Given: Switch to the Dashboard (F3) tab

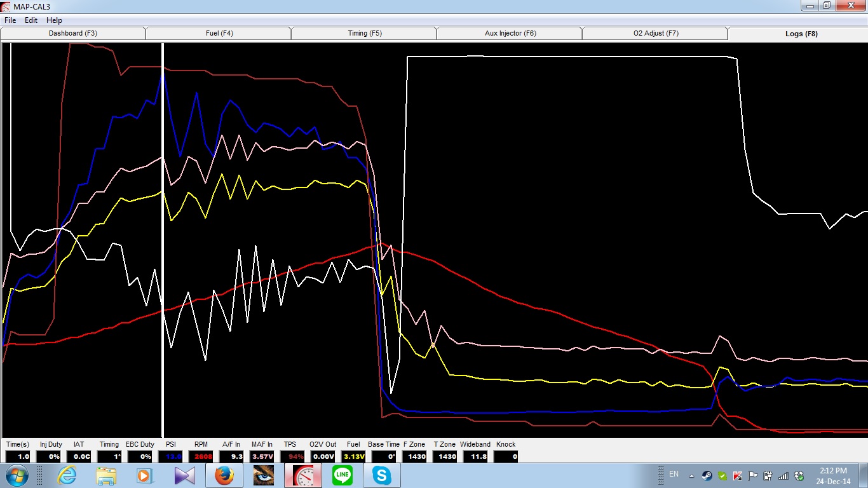Looking at the screenshot, I should [73, 34].
